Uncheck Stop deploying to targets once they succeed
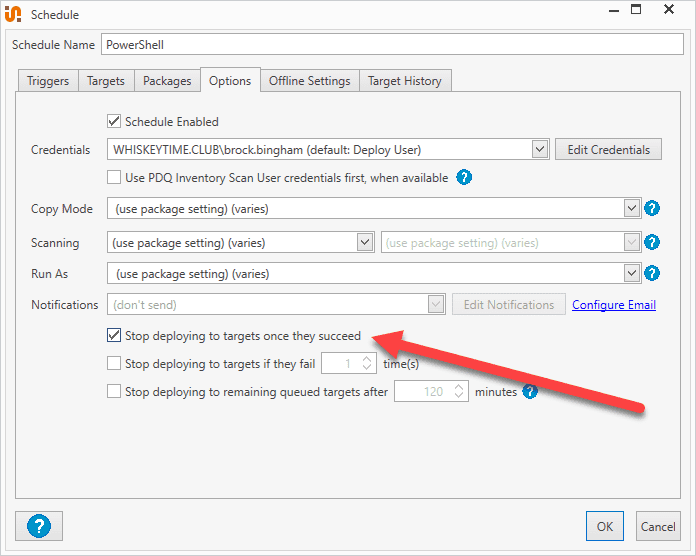Viewport: 696px width, 556px height. tap(114, 335)
